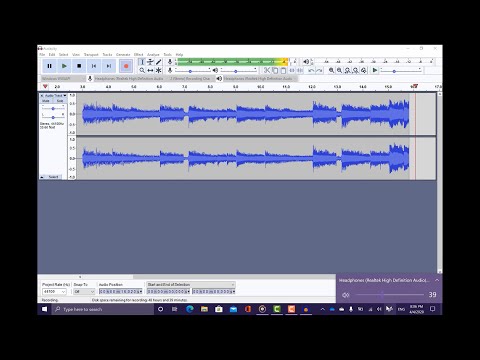Screen dimensions: 480x360
Task: Skip to Start of the track
Action: coord(94,66)
